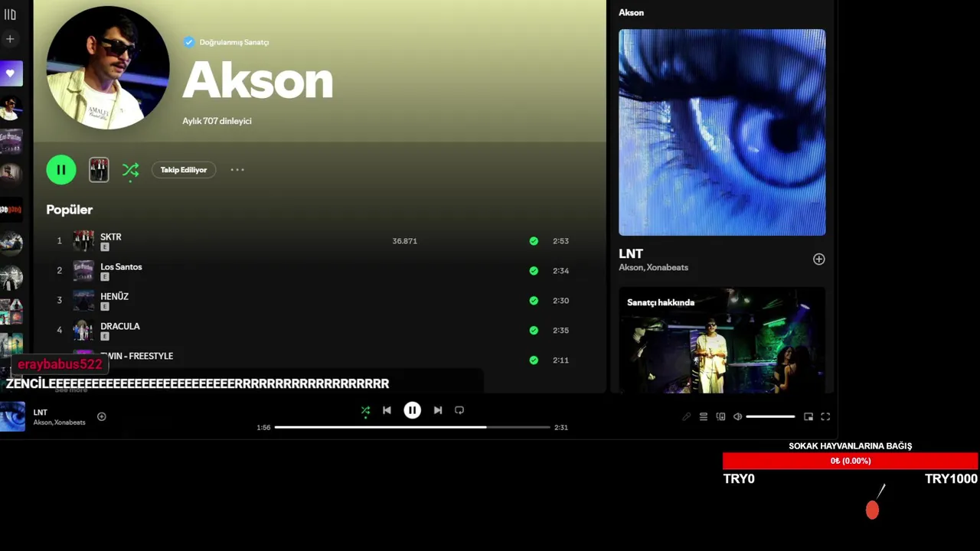
Task: Toggle shuffle in the bottom player bar
Action: click(x=365, y=410)
